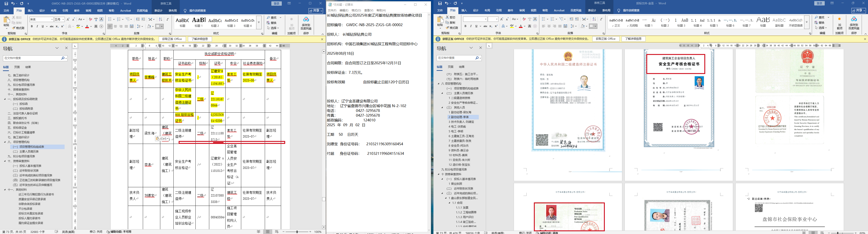Open the 格式(O) menu in Notepad
This screenshot has width=868, height=234.
(x=356, y=10)
